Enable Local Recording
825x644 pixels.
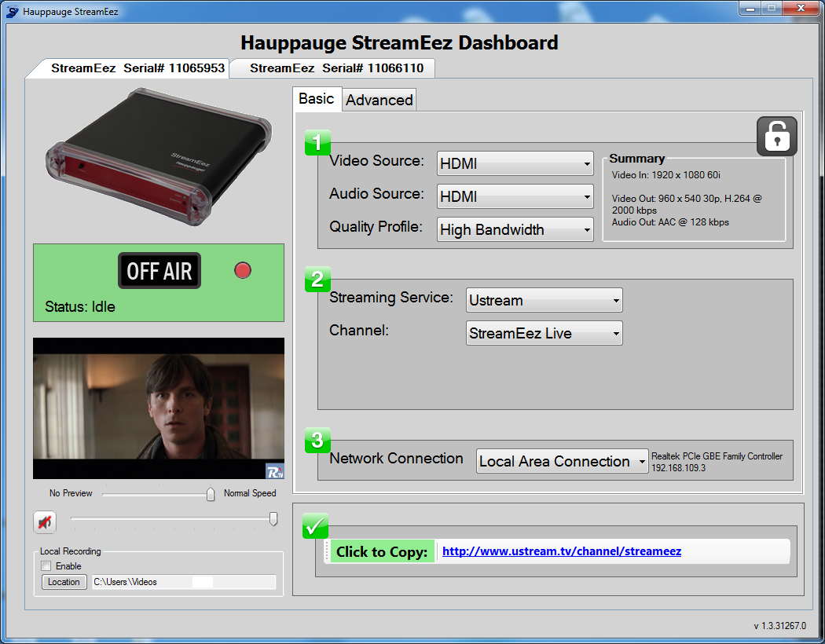click(46, 565)
